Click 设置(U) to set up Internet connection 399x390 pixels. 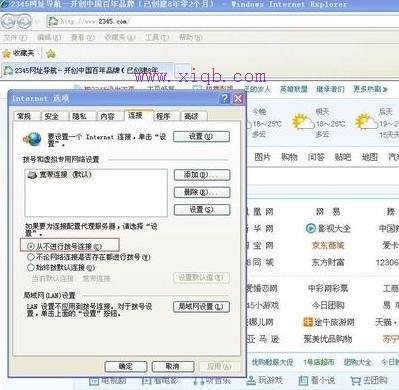[201, 137]
